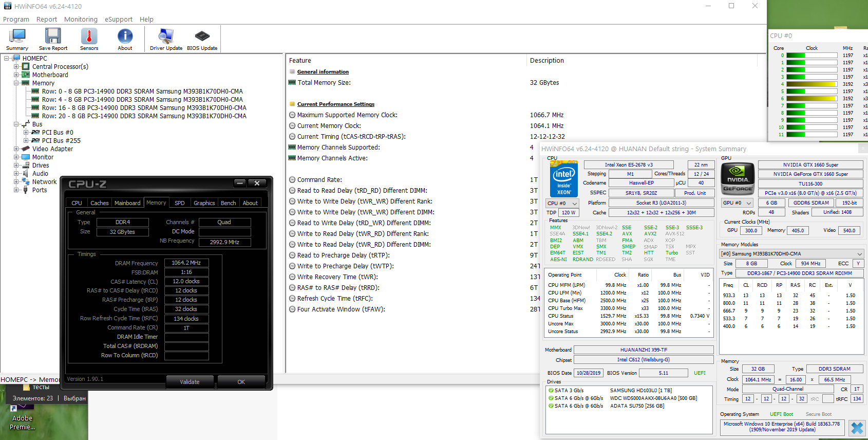The height and width of the screenshot is (440, 868).
Task: Open the Summary toolbar icon
Action: 17,39
